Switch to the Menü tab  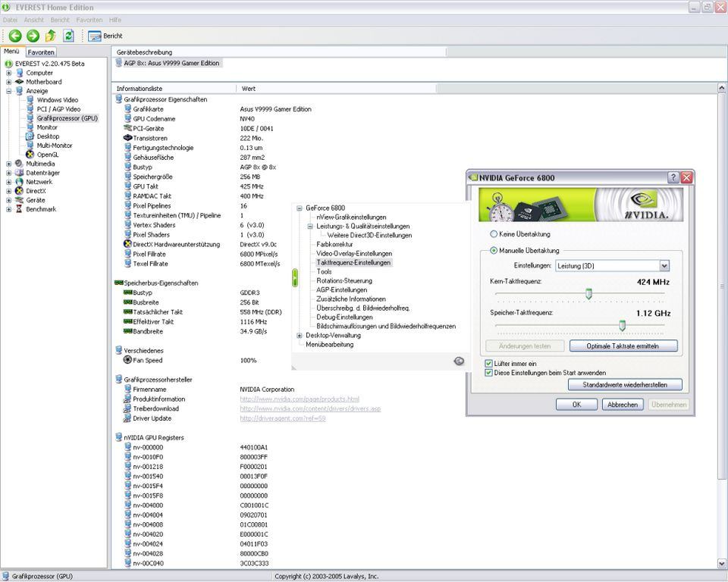coord(11,52)
